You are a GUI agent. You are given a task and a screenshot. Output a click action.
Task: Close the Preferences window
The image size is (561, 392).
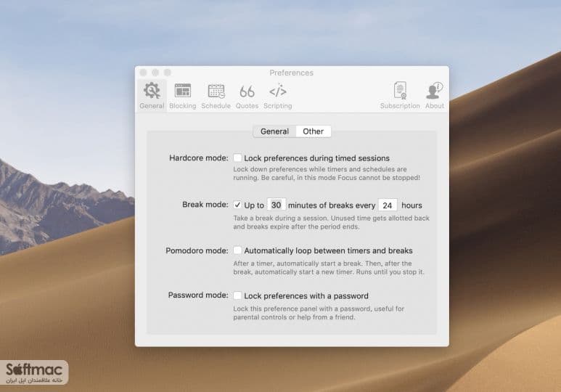[143, 73]
